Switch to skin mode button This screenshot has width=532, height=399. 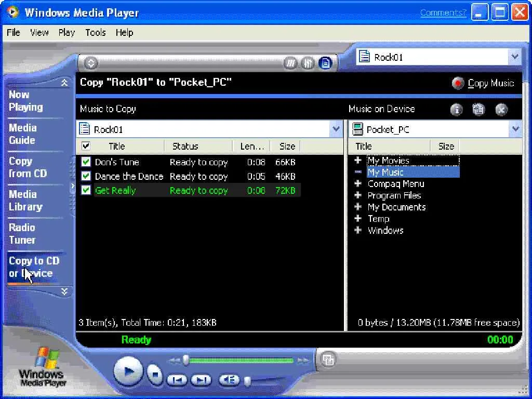[328, 360]
